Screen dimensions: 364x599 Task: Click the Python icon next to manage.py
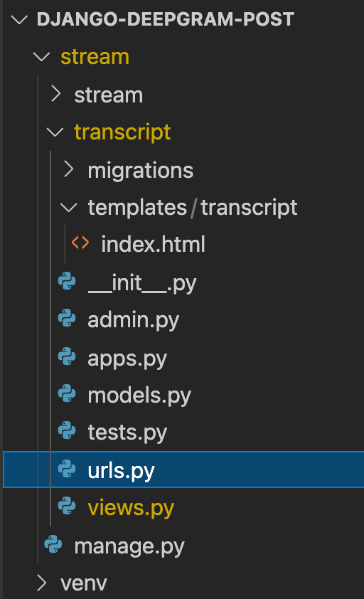click(x=53, y=544)
